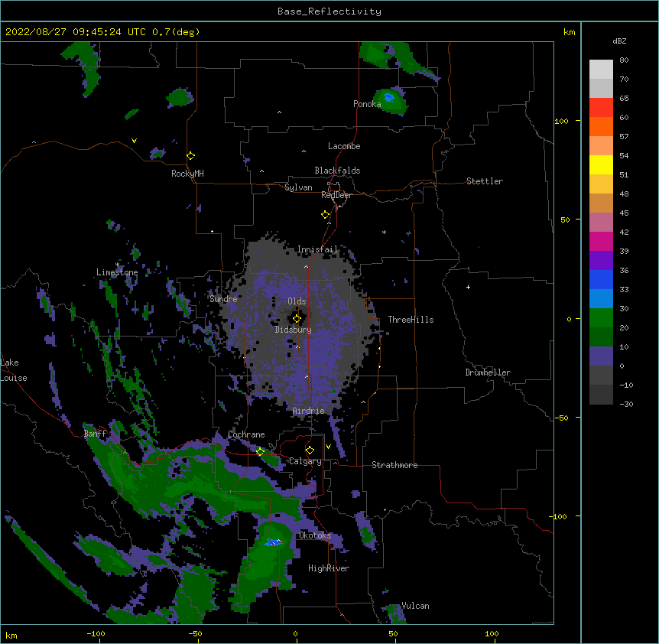This screenshot has width=659, height=644.
Task: Click the bright green swatch between 30 and 20
Action: (x=601, y=318)
